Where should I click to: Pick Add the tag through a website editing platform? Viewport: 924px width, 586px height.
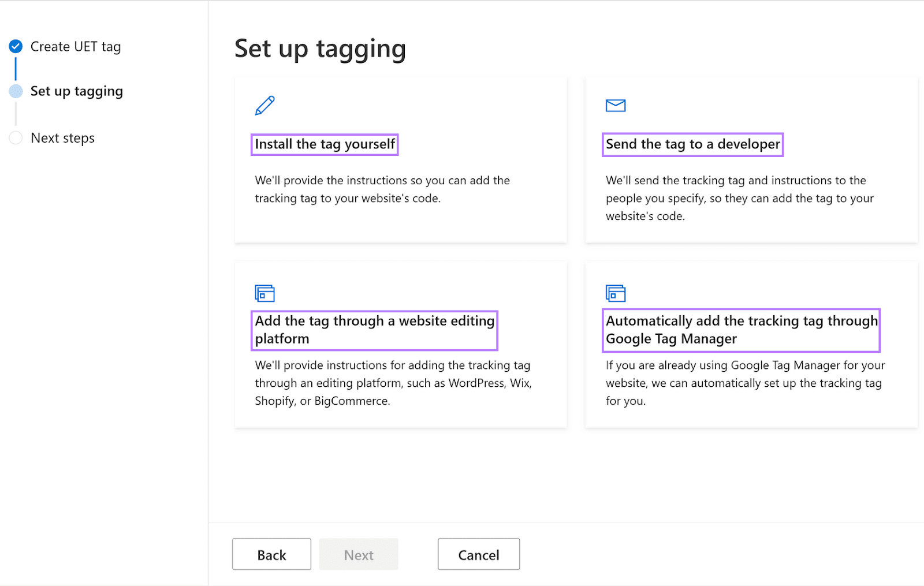(375, 330)
